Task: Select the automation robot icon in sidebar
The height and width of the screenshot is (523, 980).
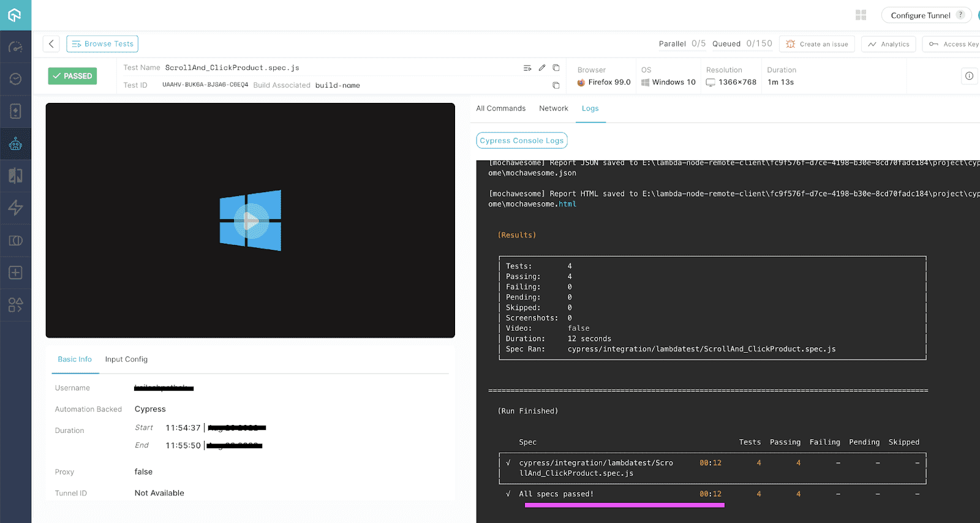Action: click(x=15, y=144)
